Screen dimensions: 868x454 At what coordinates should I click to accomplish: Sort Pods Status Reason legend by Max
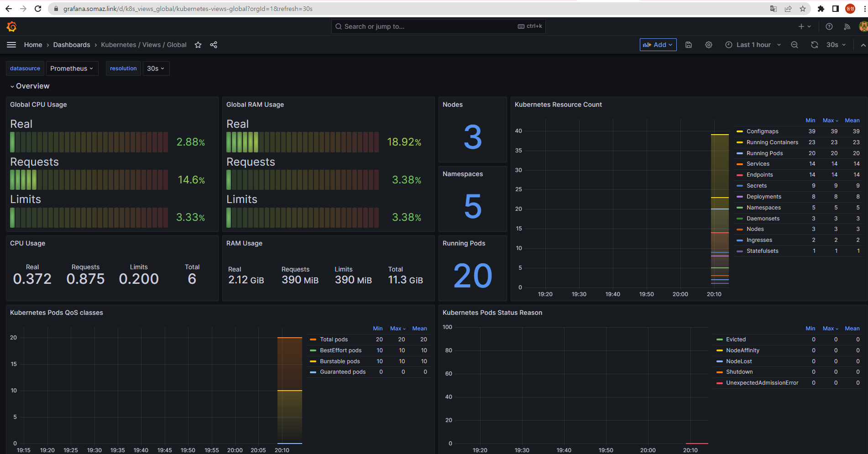(x=830, y=329)
